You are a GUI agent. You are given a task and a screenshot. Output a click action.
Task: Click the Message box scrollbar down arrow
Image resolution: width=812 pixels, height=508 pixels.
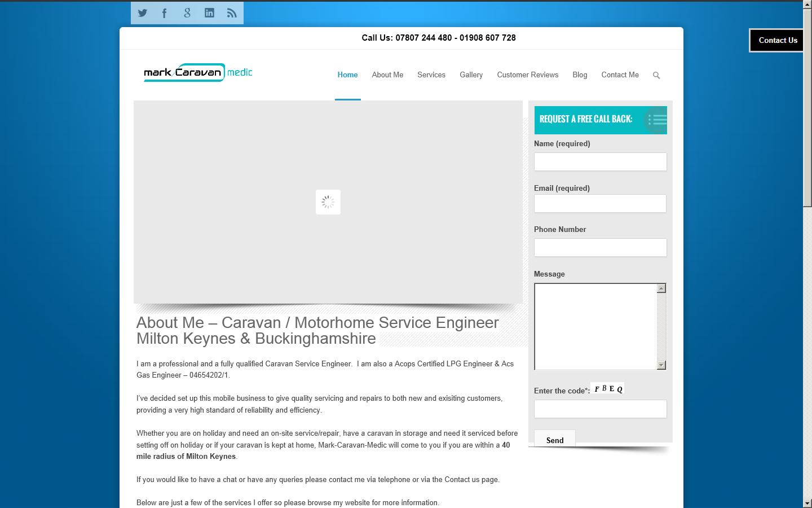point(661,364)
